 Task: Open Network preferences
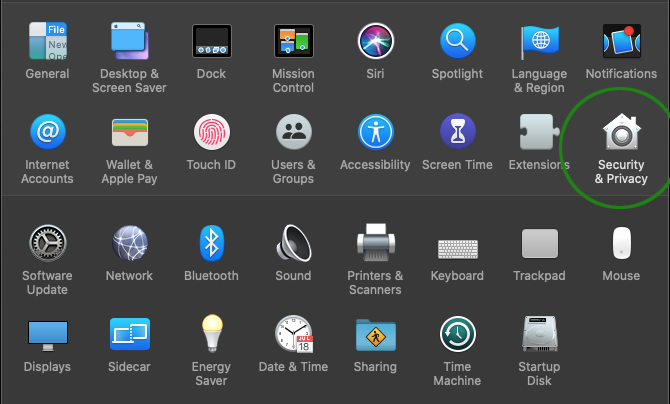pos(129,243)
